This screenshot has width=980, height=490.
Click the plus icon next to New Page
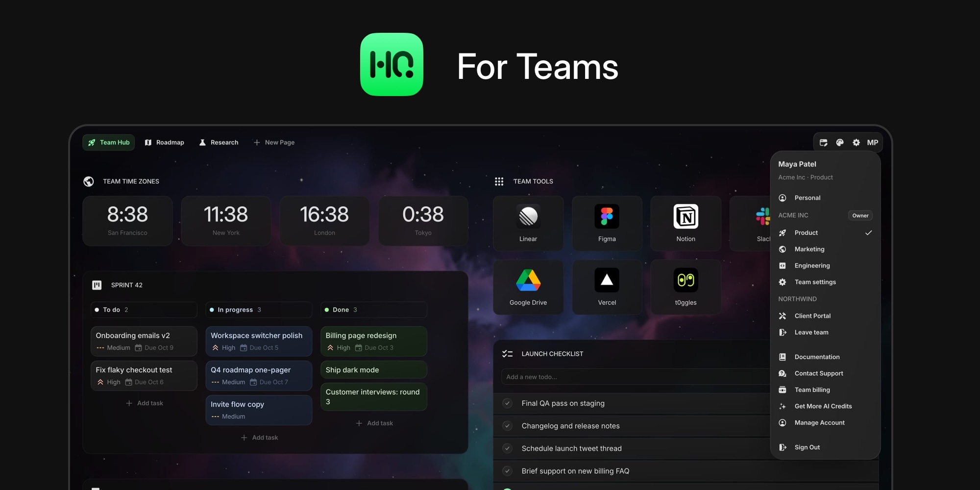[257, 143]
